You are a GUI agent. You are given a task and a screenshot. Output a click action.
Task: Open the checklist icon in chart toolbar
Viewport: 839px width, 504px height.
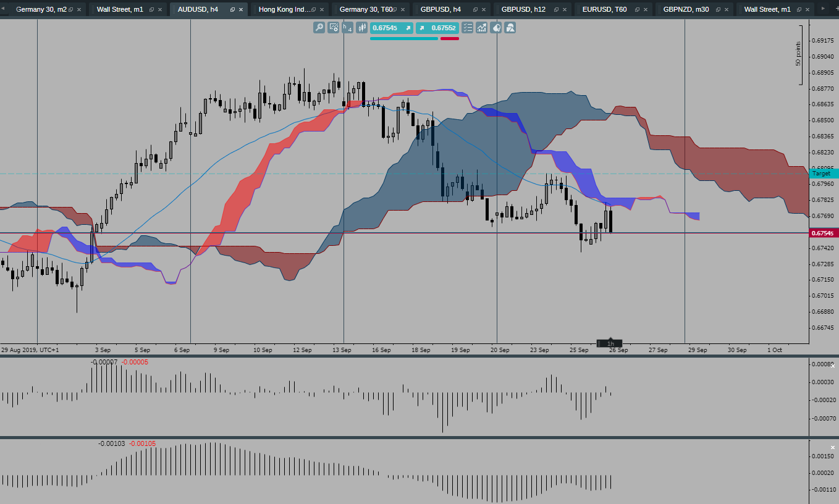pyautogui.click(x=467, y=28)
